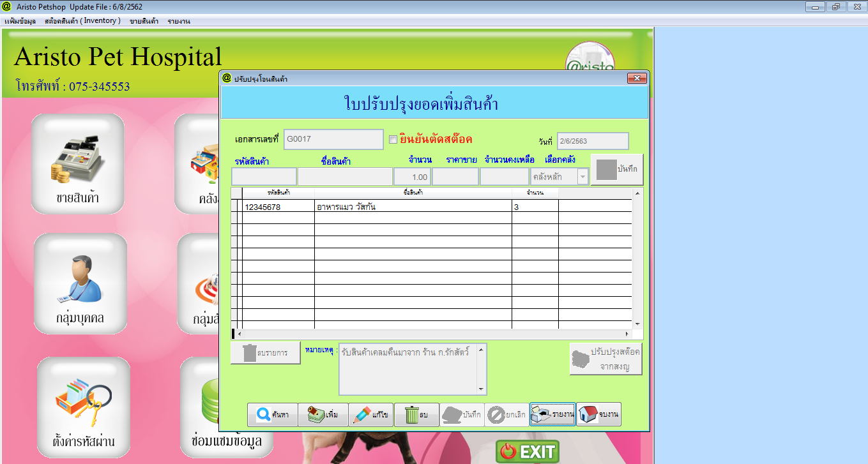The height and width of the screenshot is (464, 868).
Task: Click grid horizontal scrollbar left arrow
Action: pos(240,334)
